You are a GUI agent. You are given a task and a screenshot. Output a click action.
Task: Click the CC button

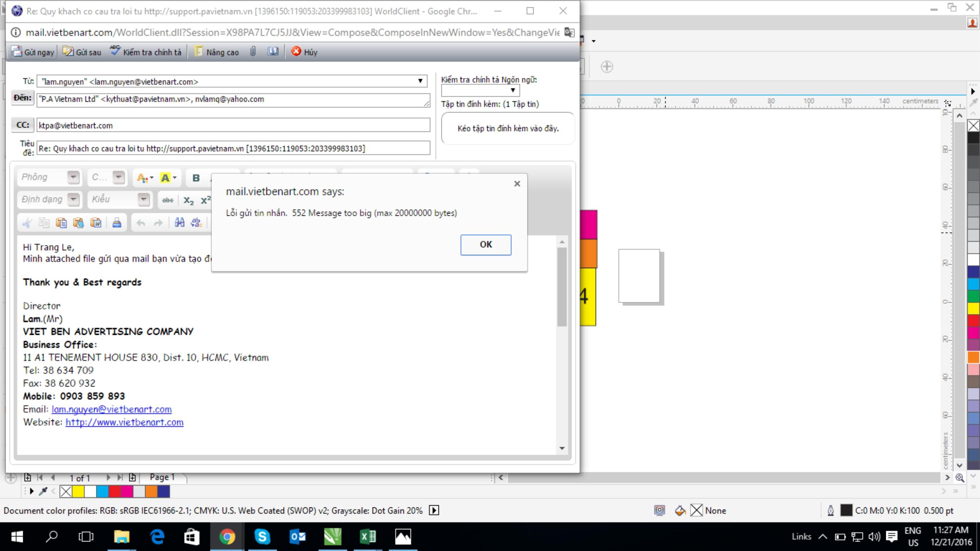click(22, 125)
